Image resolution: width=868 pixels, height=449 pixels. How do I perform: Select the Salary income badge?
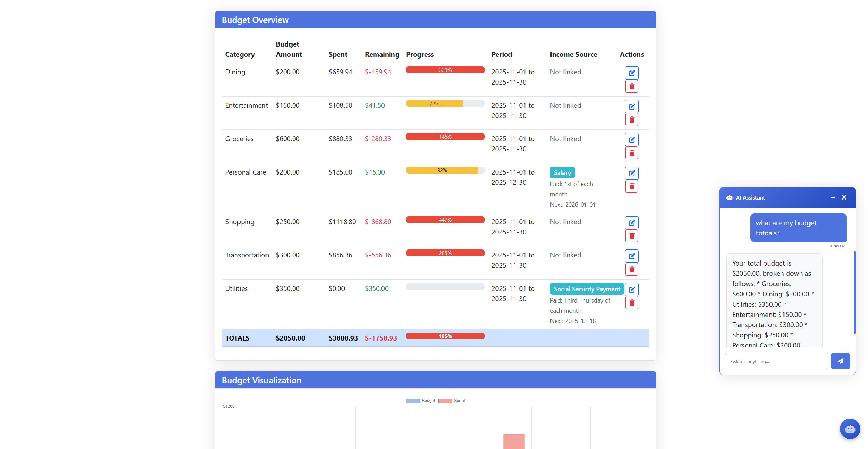click(562, 172)
